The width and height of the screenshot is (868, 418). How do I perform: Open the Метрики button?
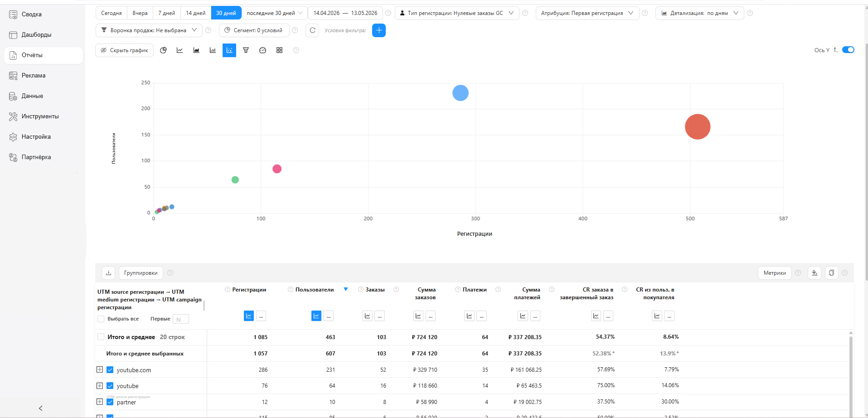pyautogui.click(x=775, y=273)
